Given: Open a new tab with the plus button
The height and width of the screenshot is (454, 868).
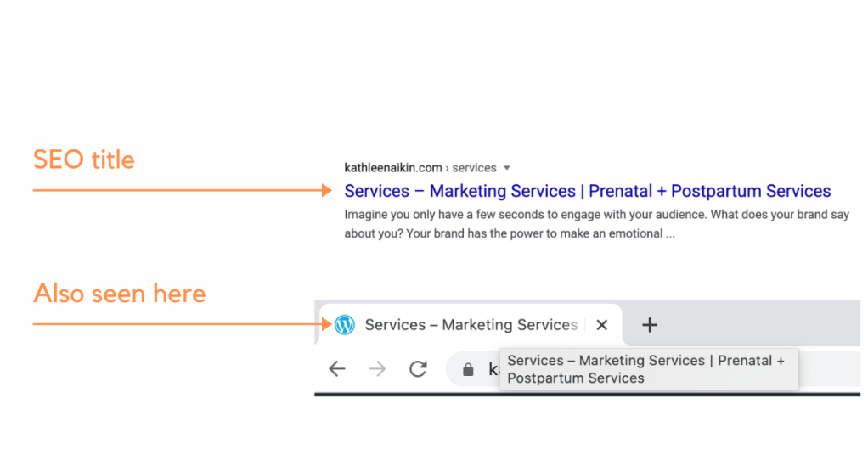Looking at the screenshot, I should 650,324.
